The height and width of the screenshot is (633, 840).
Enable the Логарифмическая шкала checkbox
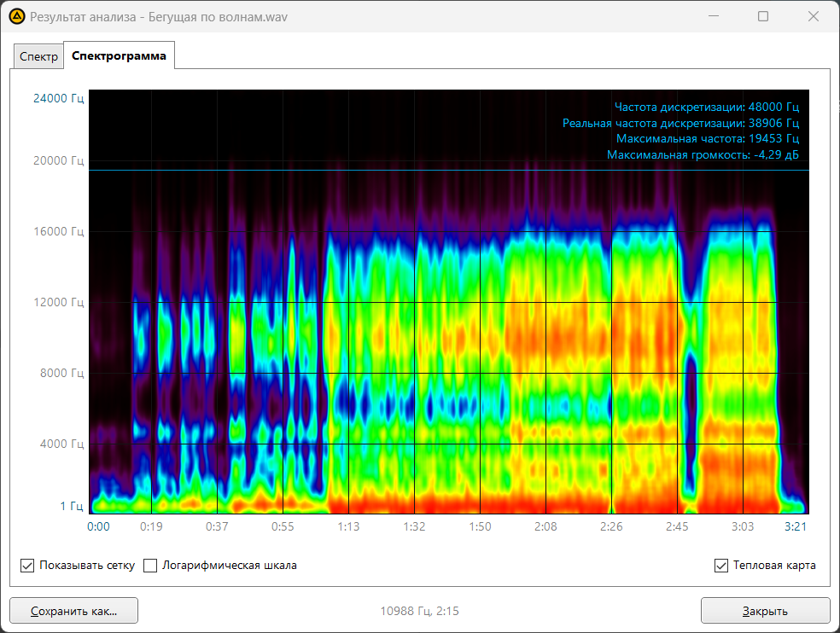151,566
